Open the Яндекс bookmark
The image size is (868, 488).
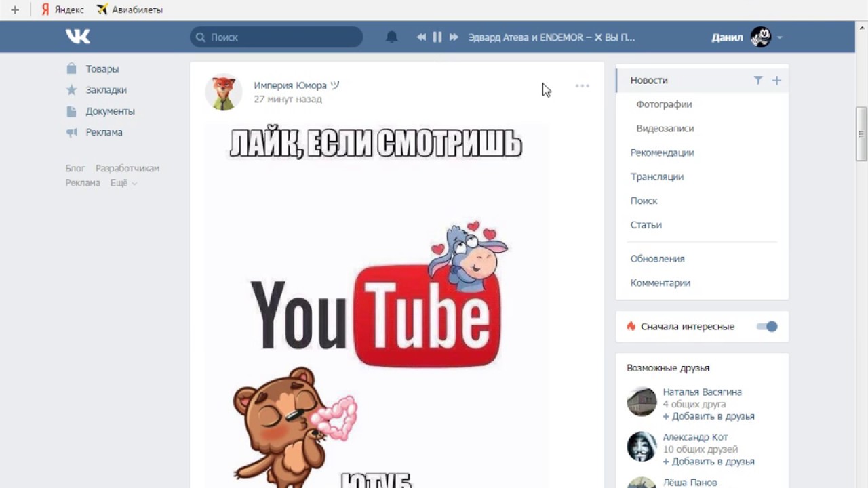click(62, 9)
